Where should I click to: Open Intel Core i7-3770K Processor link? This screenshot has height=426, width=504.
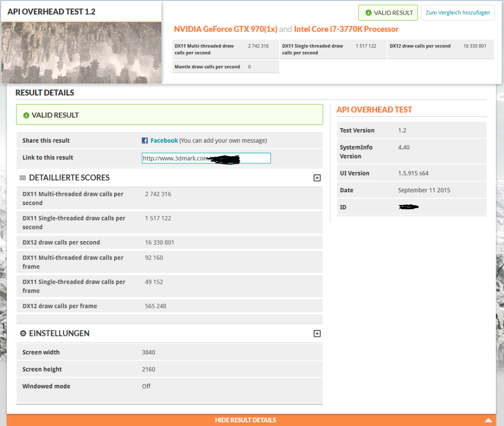click(x=346, y=29)
